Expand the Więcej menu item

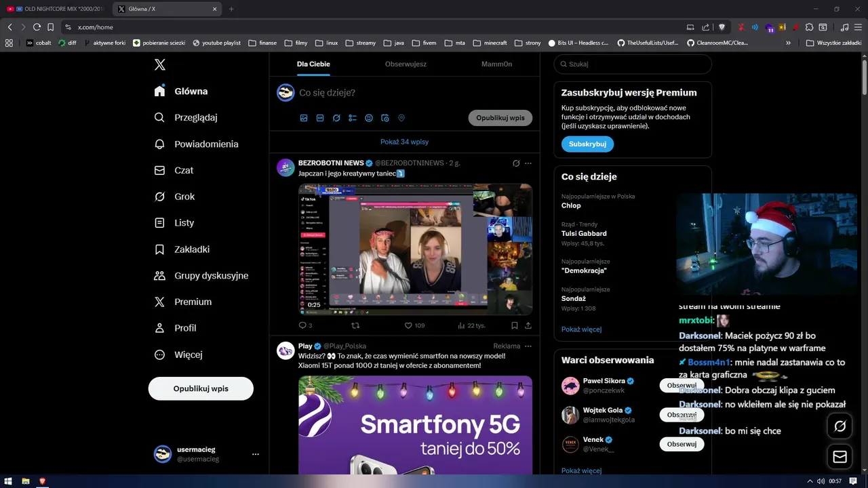[178, 354]
